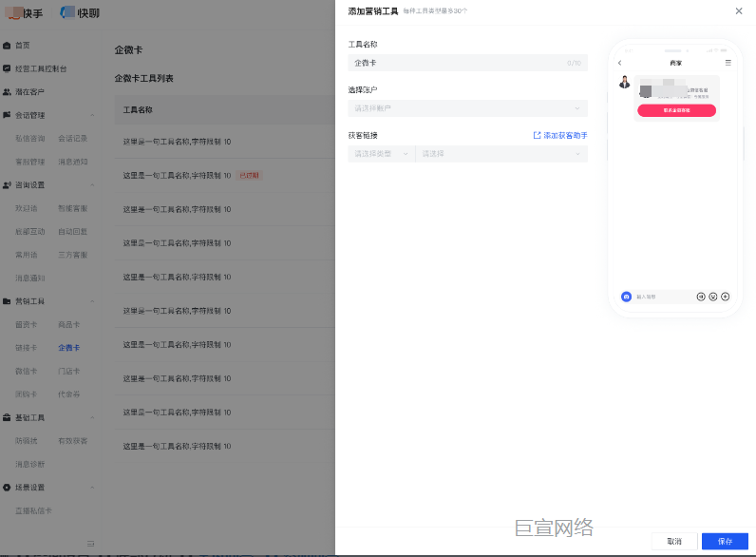Click the voice icon in phone preview input bar
The image size is (756, 557).
pos(701,297)
